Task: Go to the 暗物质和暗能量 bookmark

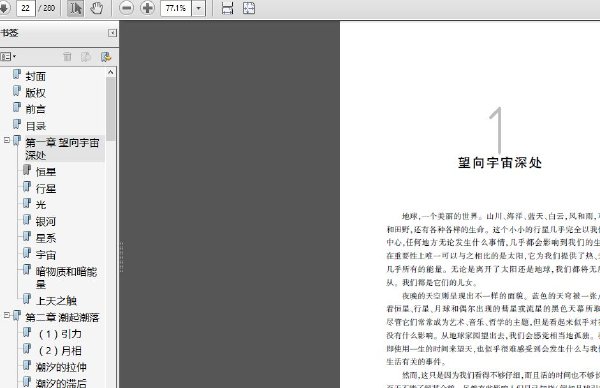Action: 66,278
